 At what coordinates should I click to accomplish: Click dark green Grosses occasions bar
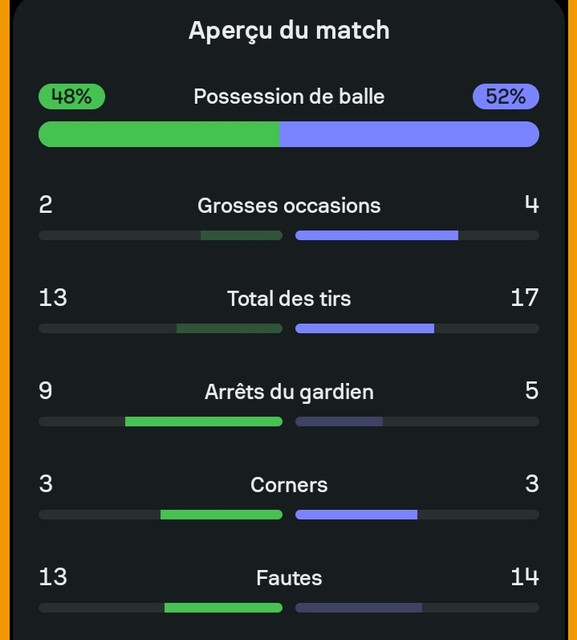click(x=242, y=236)
